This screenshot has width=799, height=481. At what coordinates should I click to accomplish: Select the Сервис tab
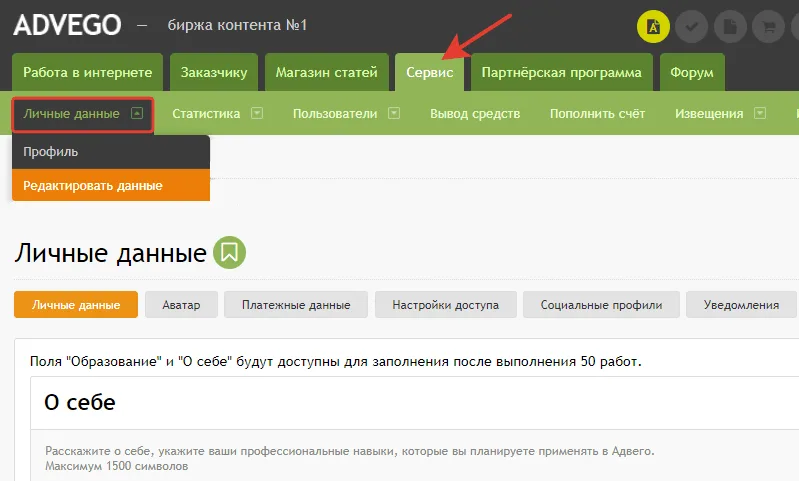tap(430, 72)
